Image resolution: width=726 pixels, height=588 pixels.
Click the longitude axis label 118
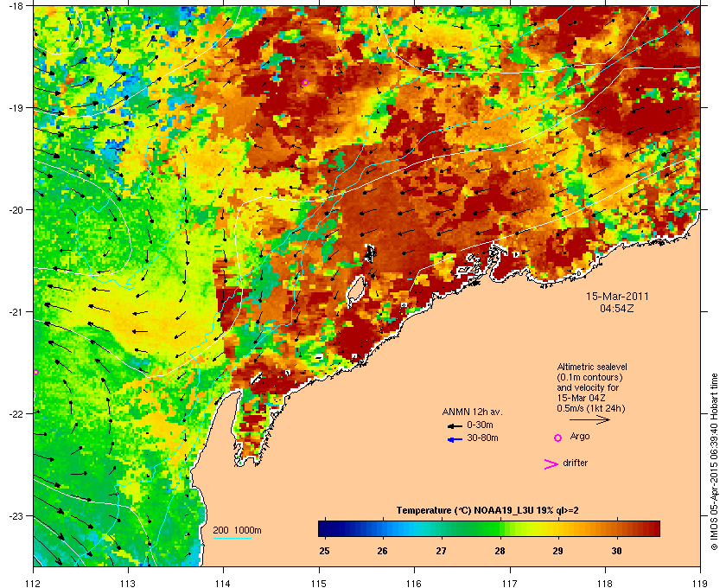(x=605, y=584)
